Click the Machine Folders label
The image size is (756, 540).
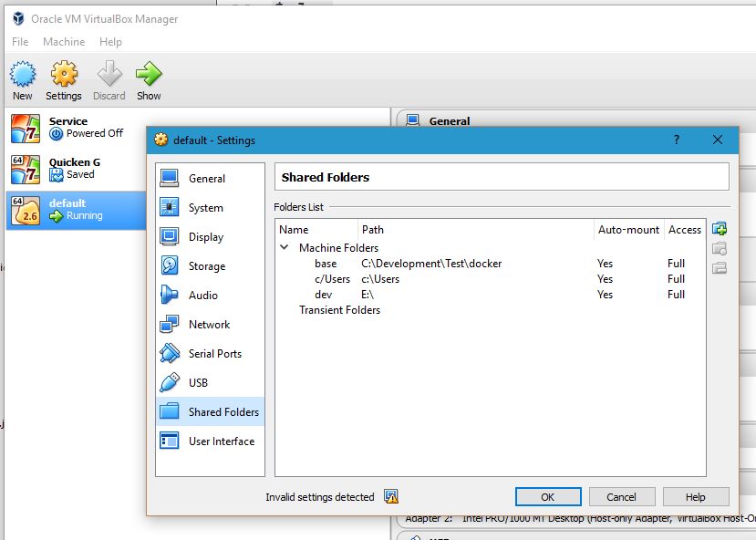[x=338, y=247]
